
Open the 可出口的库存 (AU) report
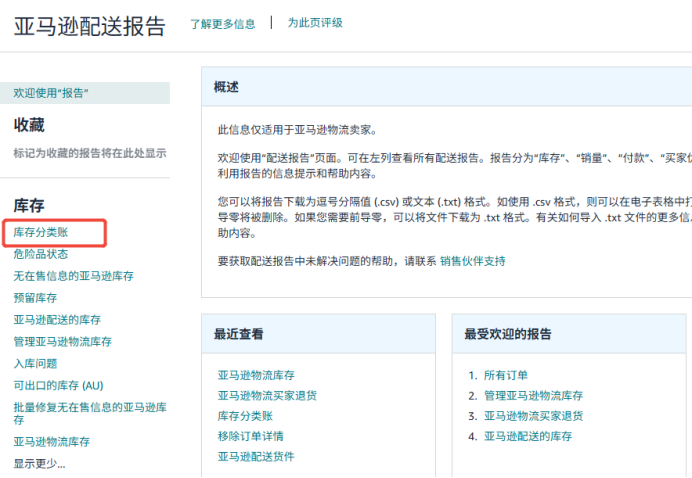pos(58,386)
